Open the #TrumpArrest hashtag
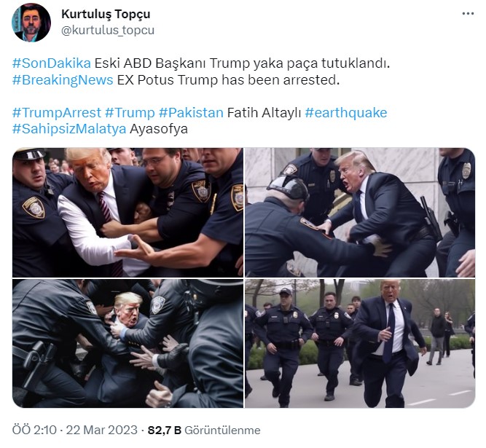 57,112
